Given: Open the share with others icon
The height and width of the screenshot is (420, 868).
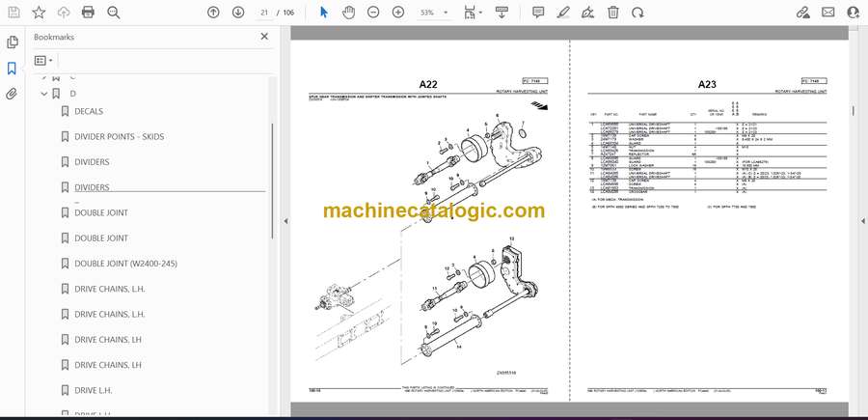Looking at the screenshot, I should coord(854,13).
